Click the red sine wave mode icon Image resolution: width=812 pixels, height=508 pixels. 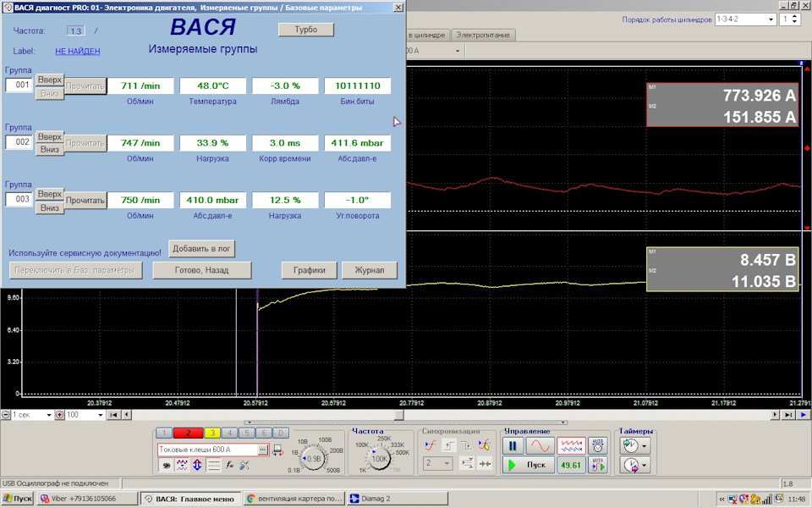pyautogui.click(x=540, y=446)
